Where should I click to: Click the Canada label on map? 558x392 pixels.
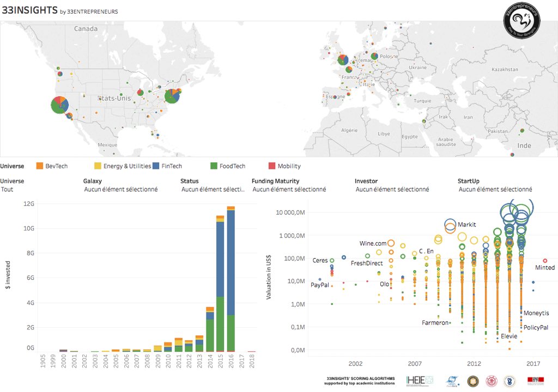86,28
